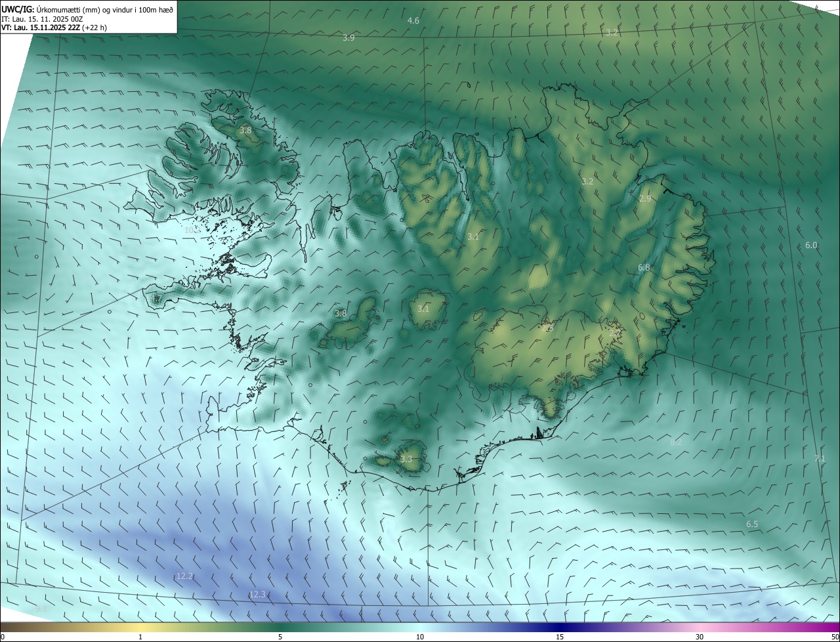Click the 3.1 value on the round glacier
This screenshot has height=642, width=840.
click(423, 309)
